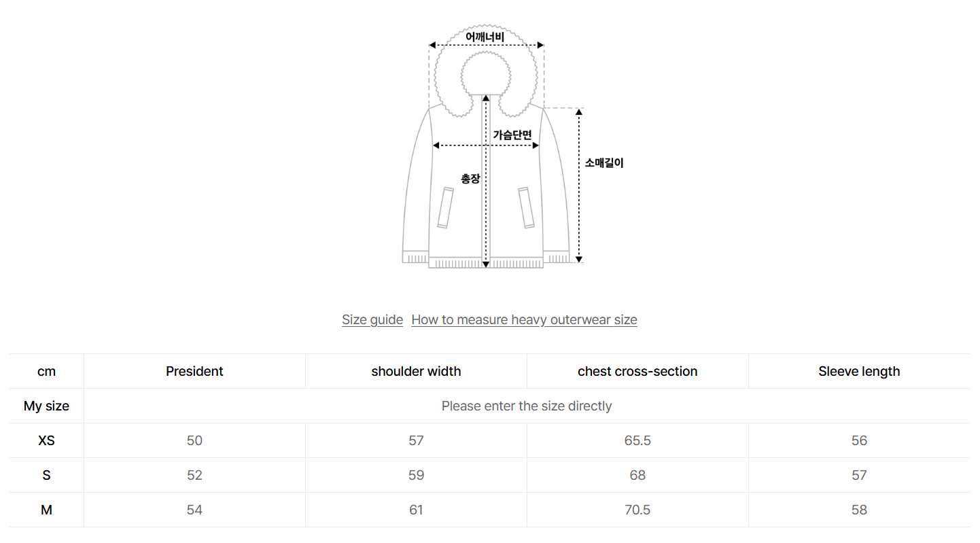Click the 가슴단면 label on the jacket
Image resolution: width=980 pixels, height=543 pixels.
pyautogui.click(x=512, y=135)
